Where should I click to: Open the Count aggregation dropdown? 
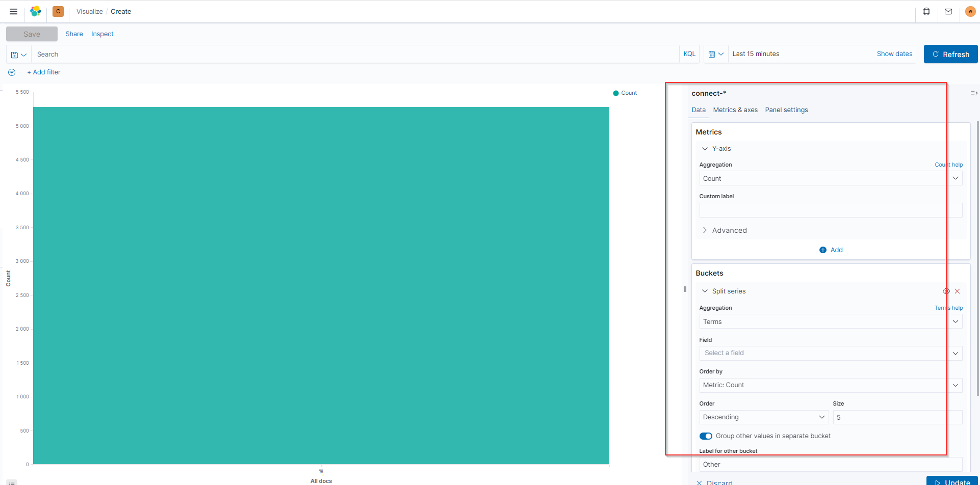tap(831, 178)
